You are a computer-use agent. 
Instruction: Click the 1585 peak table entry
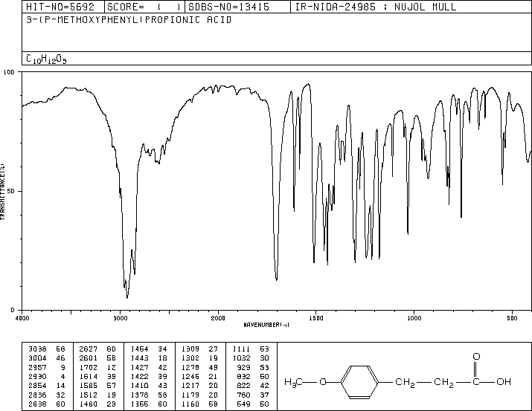(97, 386)
